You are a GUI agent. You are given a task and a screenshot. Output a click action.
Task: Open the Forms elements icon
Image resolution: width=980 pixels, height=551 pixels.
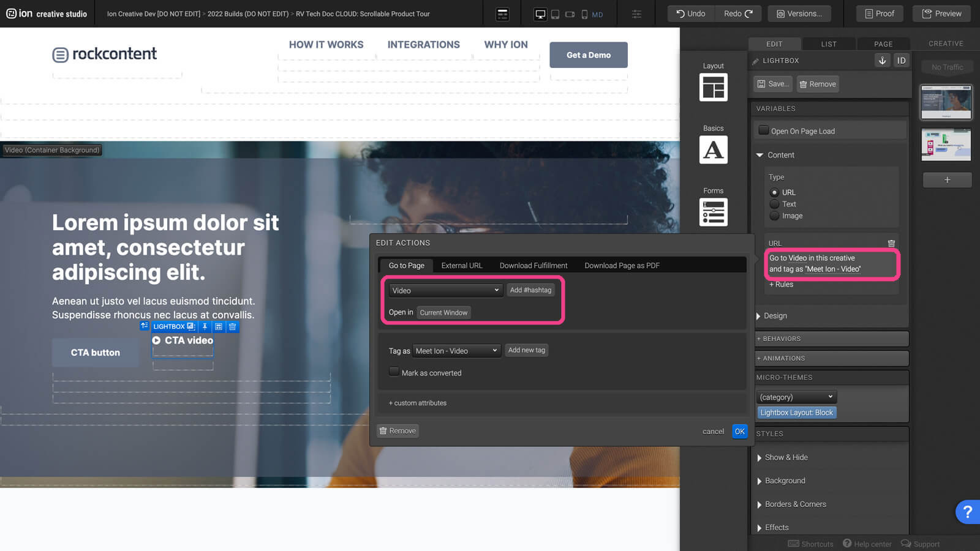click(713, 212)
